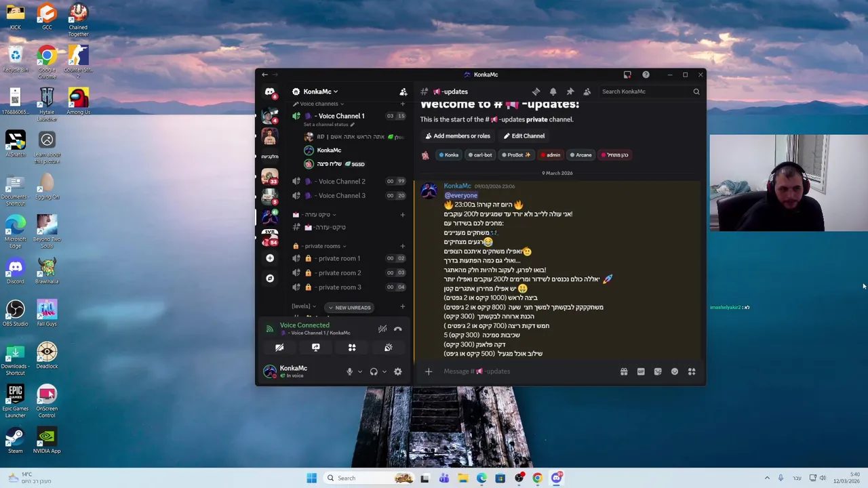Deafen the headphones

(374, 371)
